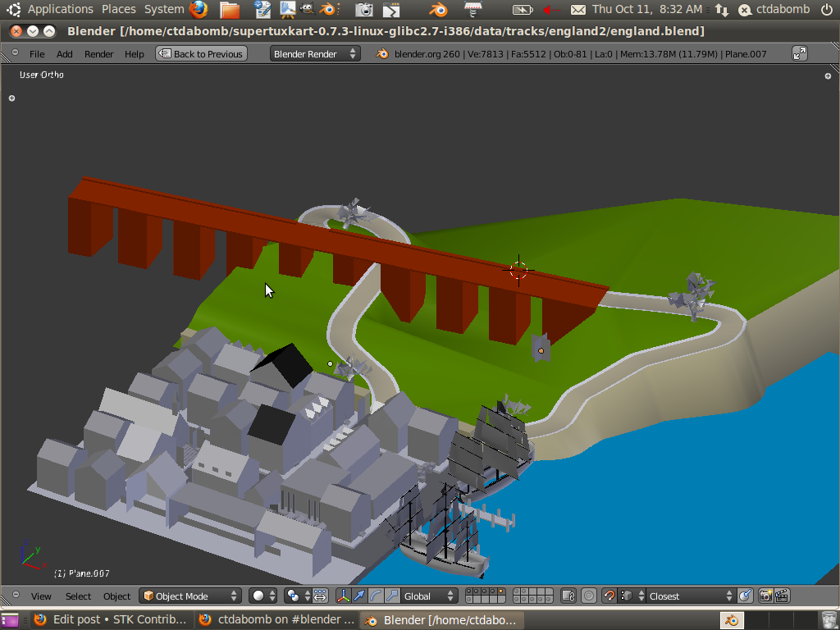Toggle snap magnet during transform
This screenshot has width=840, height=630.
(609, 596)
